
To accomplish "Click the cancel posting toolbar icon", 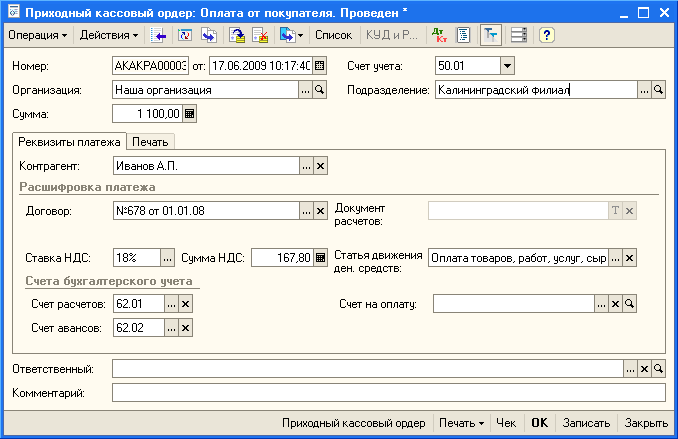I will [x=260, y=35].
